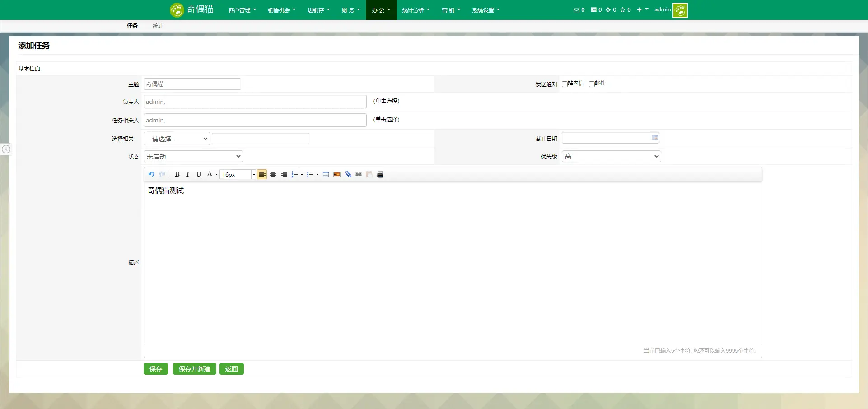Click the 返回 button
This screenshot has width=868, height=409.
click(232, 369)
